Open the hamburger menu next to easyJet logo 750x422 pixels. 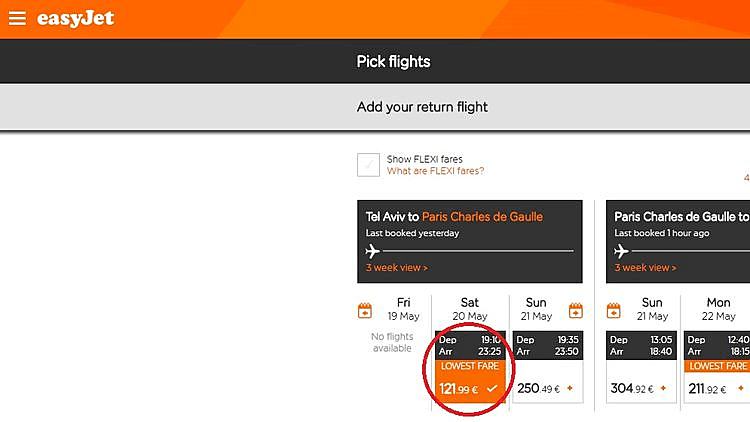click(x=17, y=19)
